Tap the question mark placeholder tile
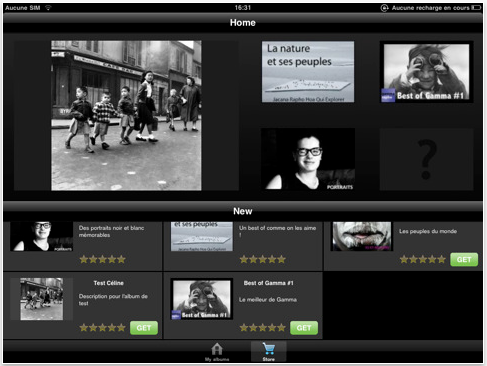487x366 pixels. (x=427, y=159)
